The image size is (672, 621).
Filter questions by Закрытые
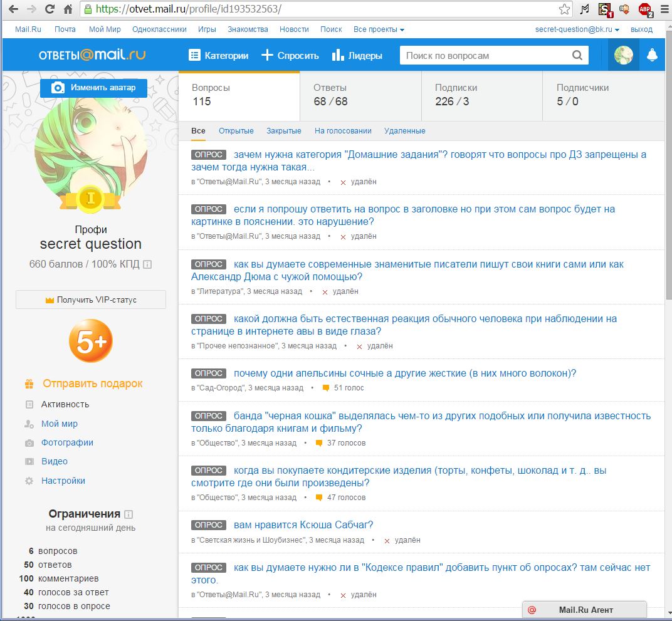(283, 131)
